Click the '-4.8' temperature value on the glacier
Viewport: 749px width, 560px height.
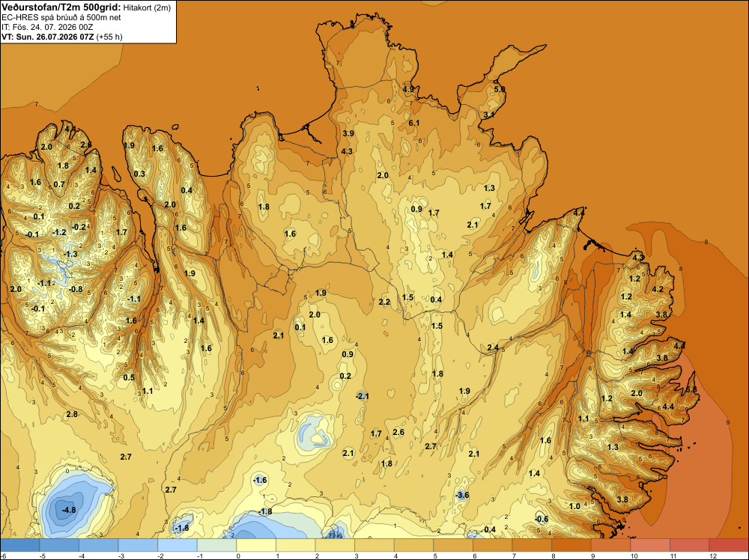click(69, 510)
